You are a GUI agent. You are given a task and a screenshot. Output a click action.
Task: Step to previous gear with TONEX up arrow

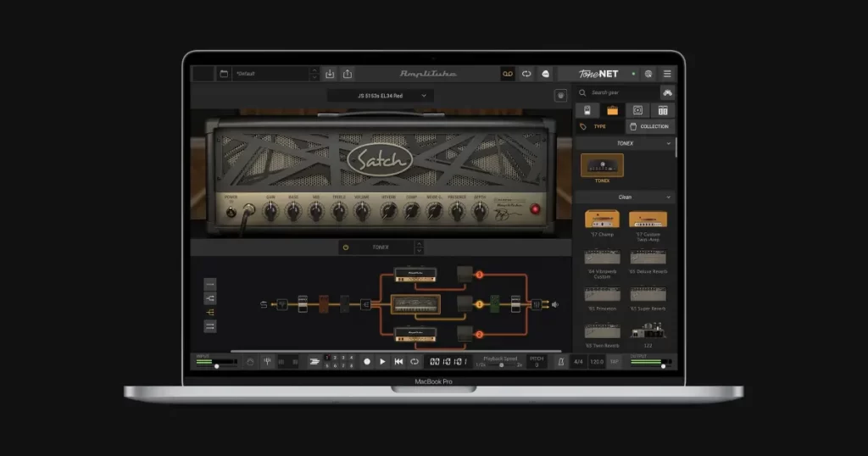coord(419,243)
